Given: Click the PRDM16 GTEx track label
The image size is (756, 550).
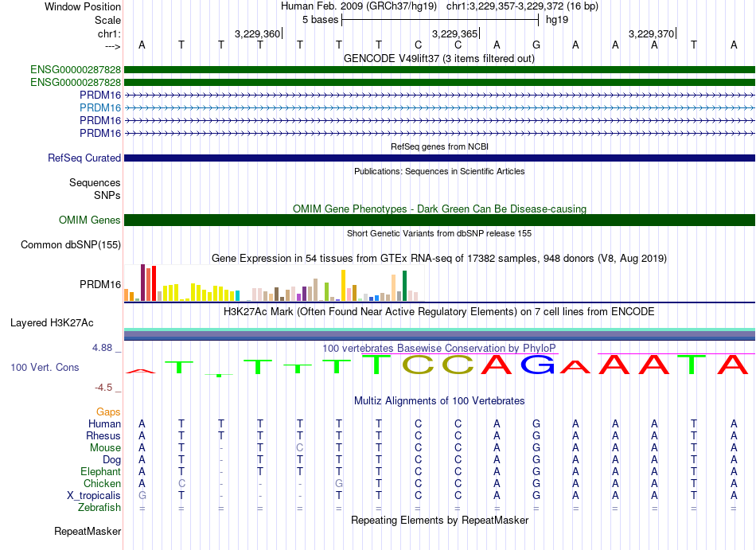Looking at the screenshot, I should coord(100,284).
